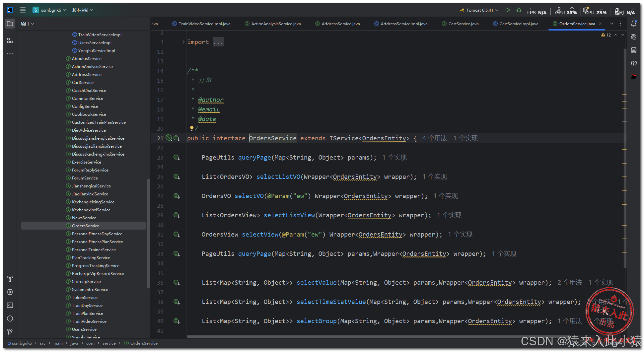
Task: Open the 项目 project view dropdown
Action: point(27,24)
